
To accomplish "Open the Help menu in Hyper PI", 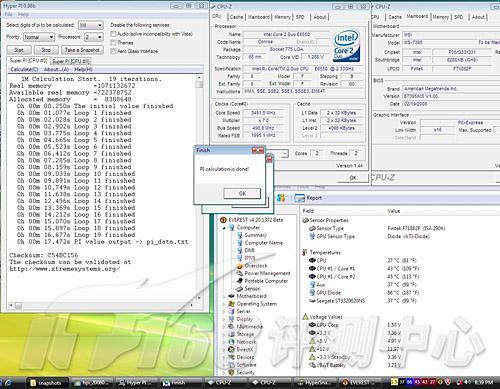I will 23,14.
